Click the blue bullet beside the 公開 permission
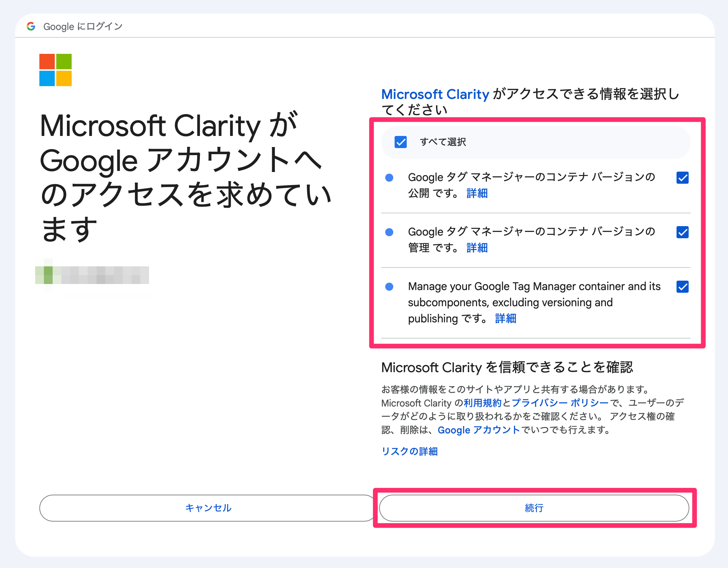Viewport: 728px width, 568px height. click(x=389, y=178)
